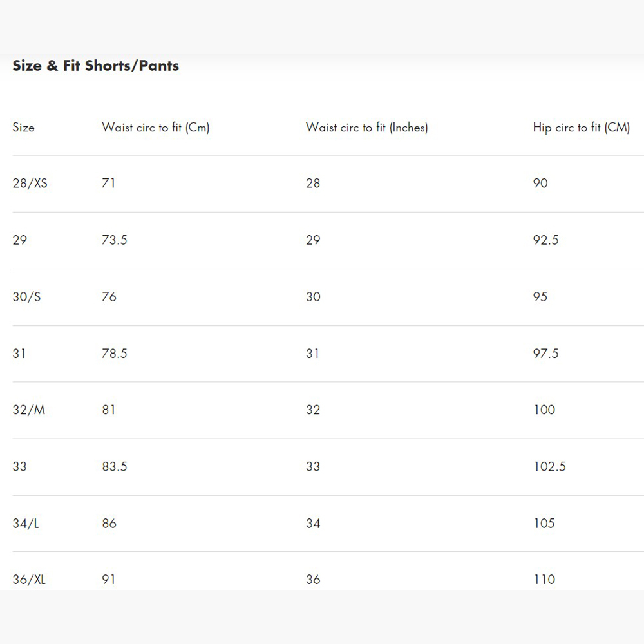644x644 pixels.
Task: Select the 36/XL size row label
Action: click(x=30, y=580)
